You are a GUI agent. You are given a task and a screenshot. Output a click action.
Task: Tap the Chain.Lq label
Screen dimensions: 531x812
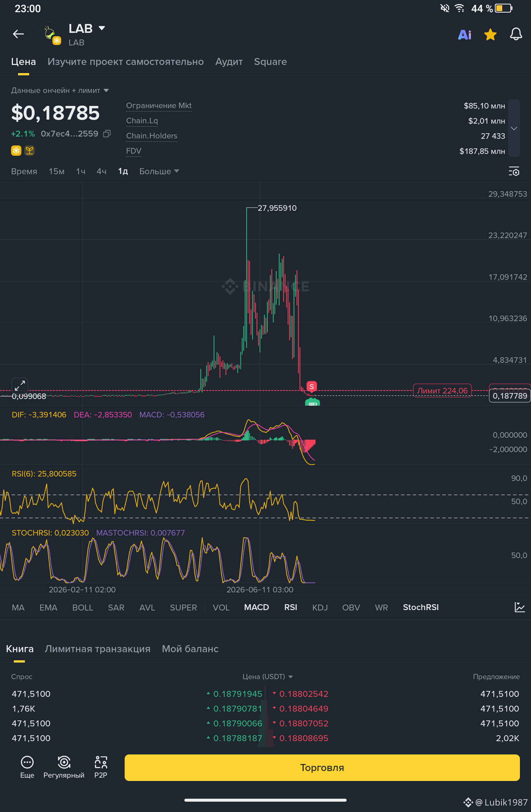[142, 121]
